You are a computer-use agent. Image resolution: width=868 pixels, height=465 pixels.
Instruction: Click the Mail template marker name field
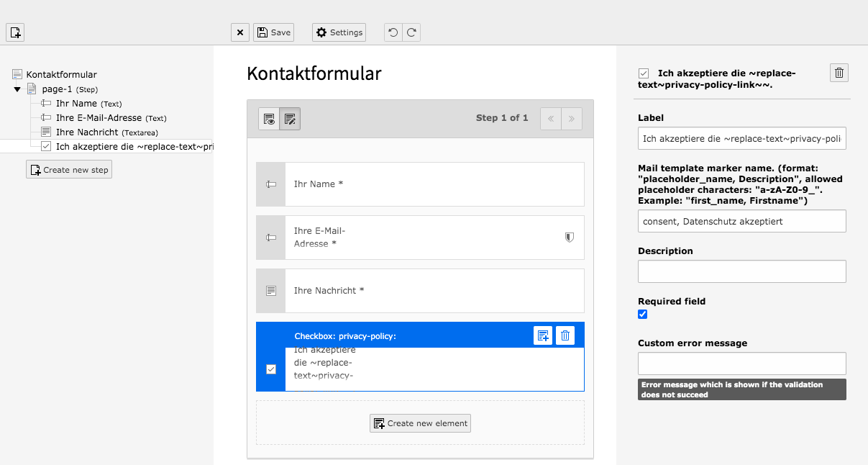(x=742, y=221)
